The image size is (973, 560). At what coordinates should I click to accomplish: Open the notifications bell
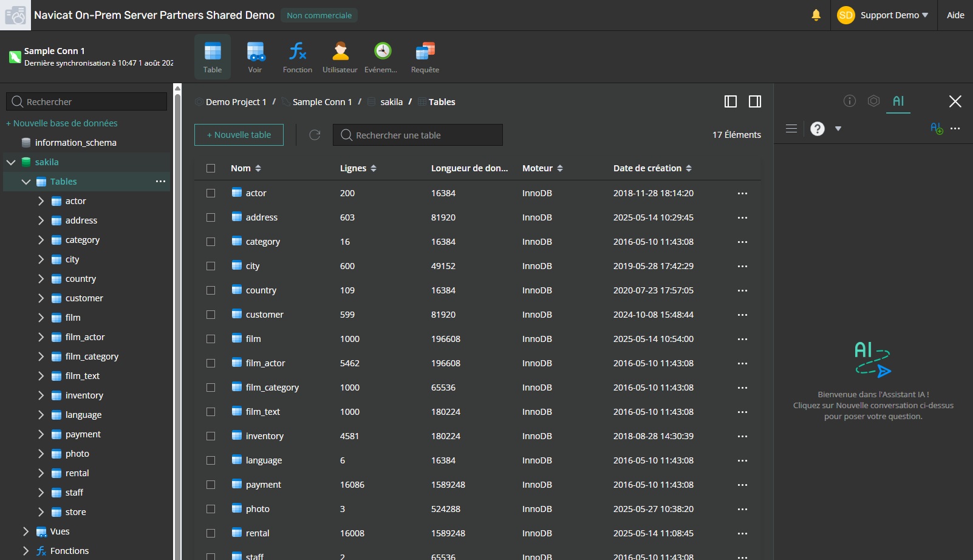click(x=816, y=15)
